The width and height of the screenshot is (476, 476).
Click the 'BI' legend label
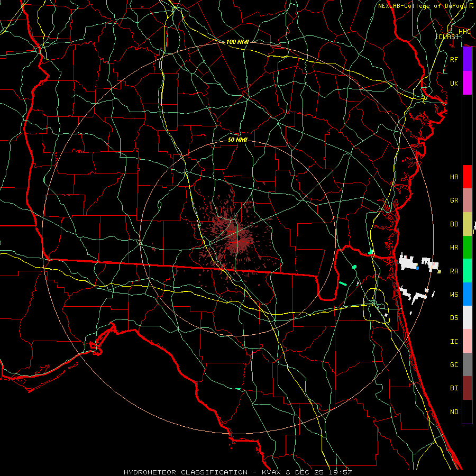[x=454, y=388]
